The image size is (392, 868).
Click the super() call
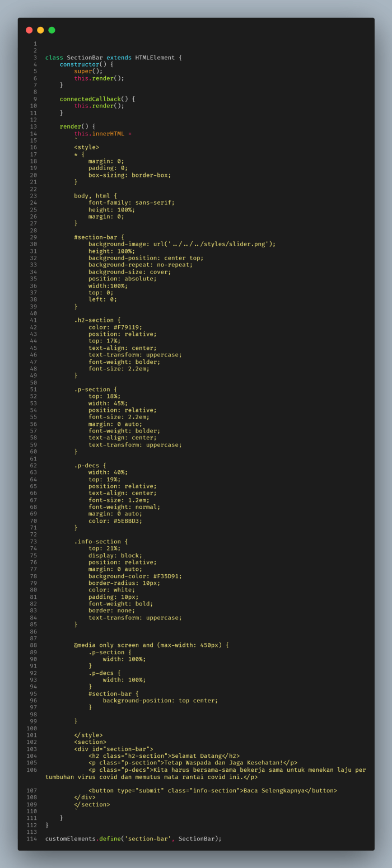pyautogui.click(x=88, y=71)
